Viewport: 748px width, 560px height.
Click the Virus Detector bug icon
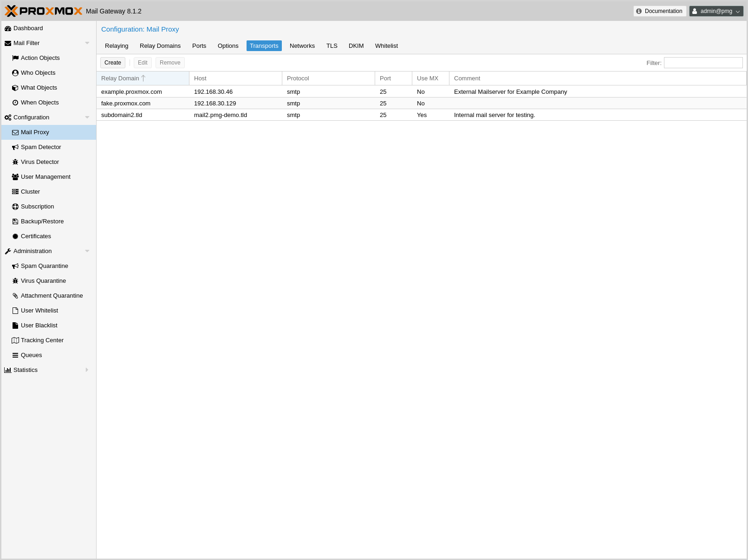point(15,162)
